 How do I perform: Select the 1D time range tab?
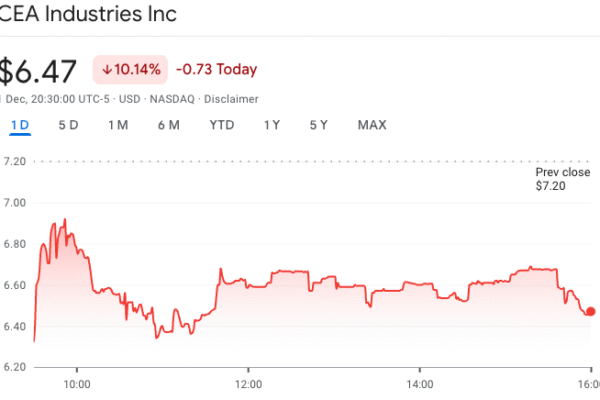coord(20,125)
